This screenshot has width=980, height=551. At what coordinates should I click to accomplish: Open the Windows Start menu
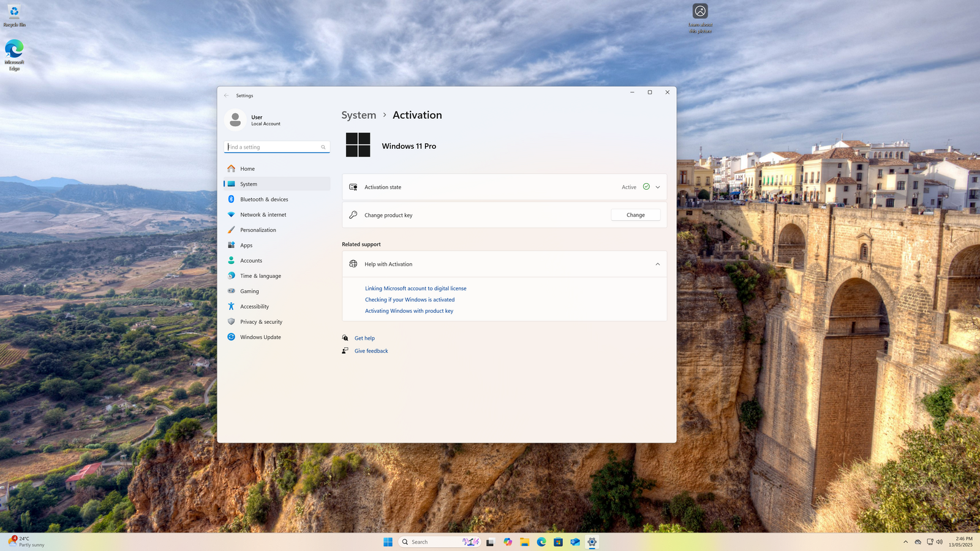(x=388, y=542)
